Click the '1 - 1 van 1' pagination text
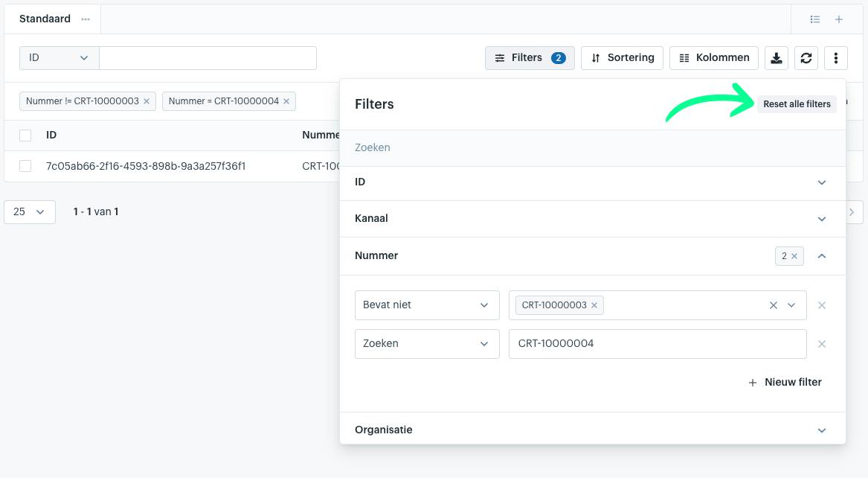This screenshot has height=478, width=868. pyautogui.click(x=96, y=212)
